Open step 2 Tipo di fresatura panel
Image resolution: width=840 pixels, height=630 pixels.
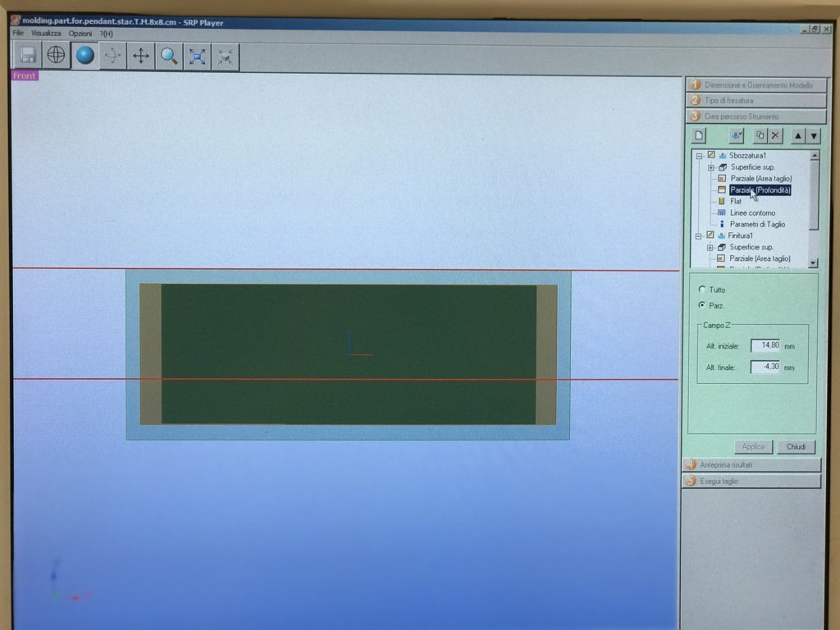[756, 100]
